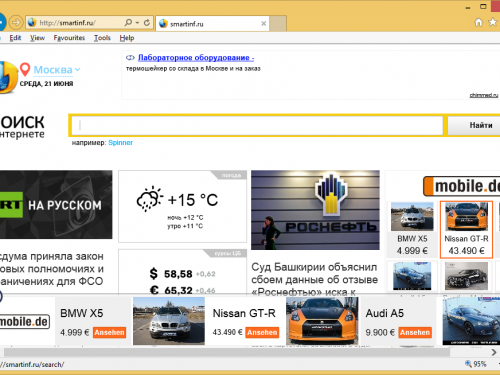Open the address bar dropdown arrow
The height and width of the screenshot is (375, 500).
(x=137, y=23)
